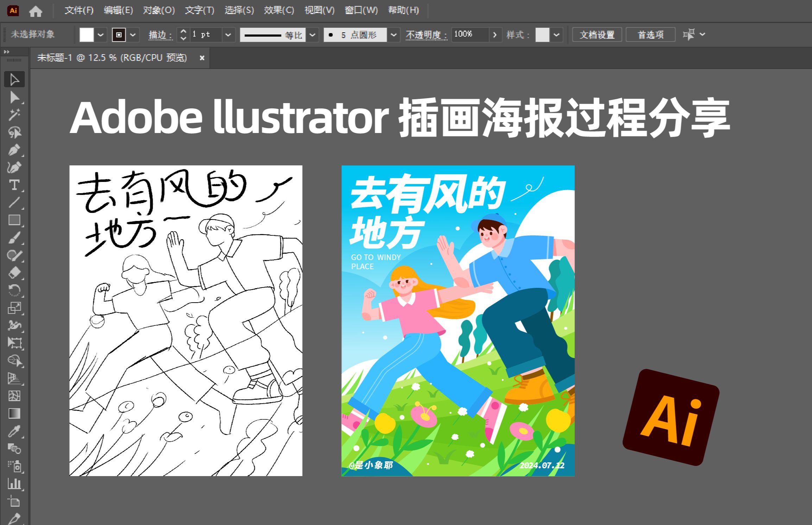812x525 pixels.
Task: Choose the Gradient tool
Action: click(14, 414)
